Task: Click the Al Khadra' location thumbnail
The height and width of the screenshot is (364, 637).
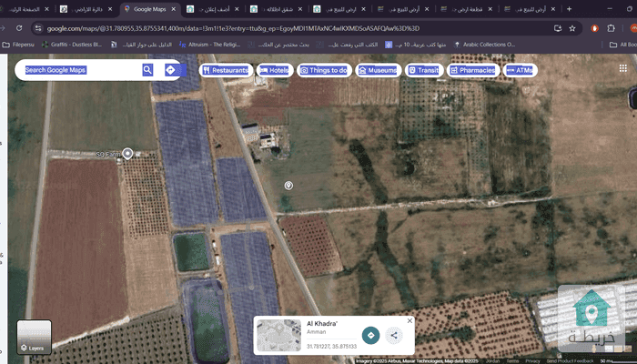Action: pos(278,335)
